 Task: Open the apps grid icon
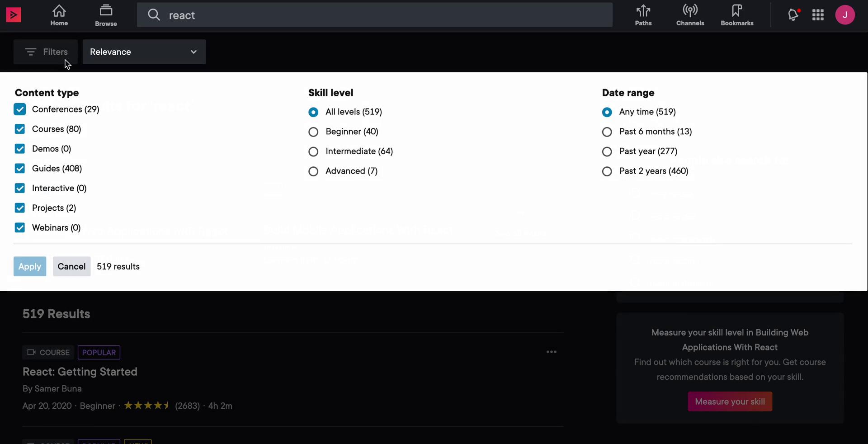pyautogui.click(x=818, y=15)
